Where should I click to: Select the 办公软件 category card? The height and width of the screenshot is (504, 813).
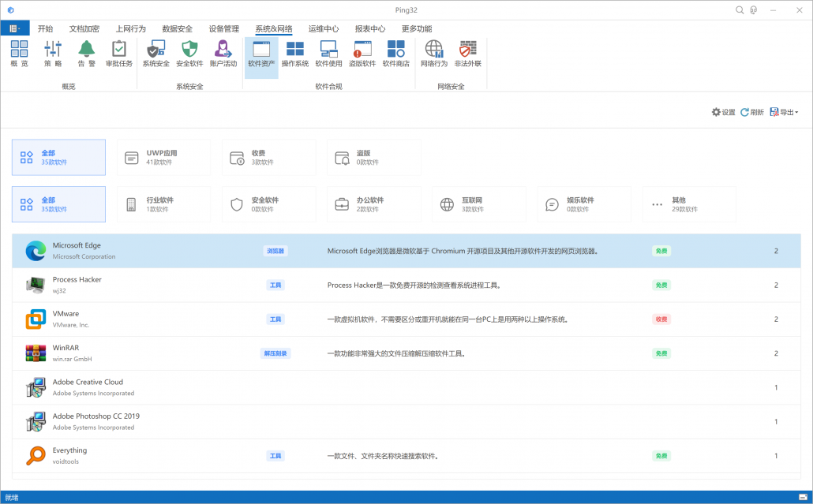[x=374, y=204]
